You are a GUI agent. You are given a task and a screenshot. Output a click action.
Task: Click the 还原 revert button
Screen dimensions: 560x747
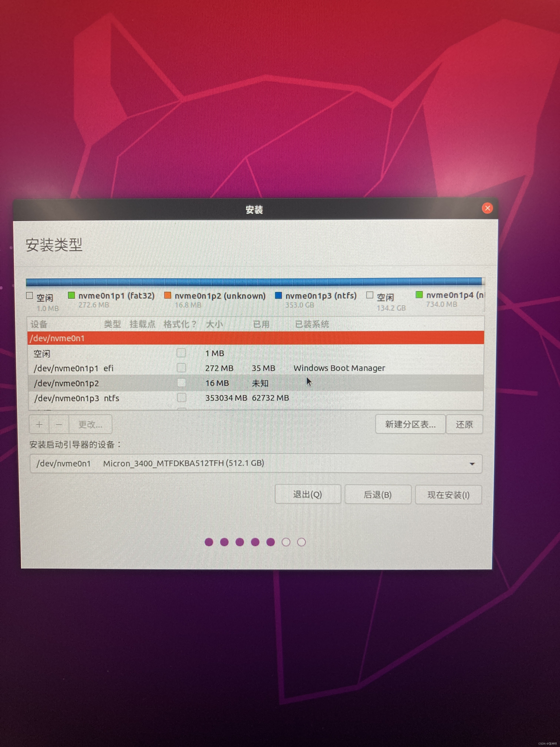pos(464,424)
